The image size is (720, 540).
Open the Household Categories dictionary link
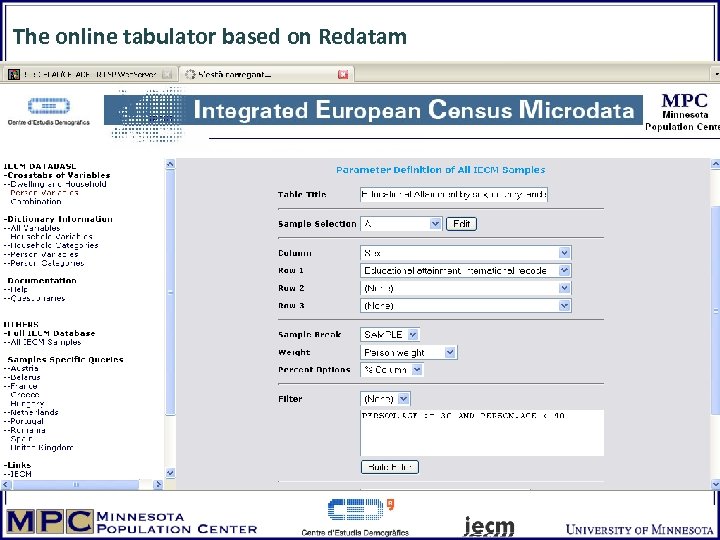51,245
